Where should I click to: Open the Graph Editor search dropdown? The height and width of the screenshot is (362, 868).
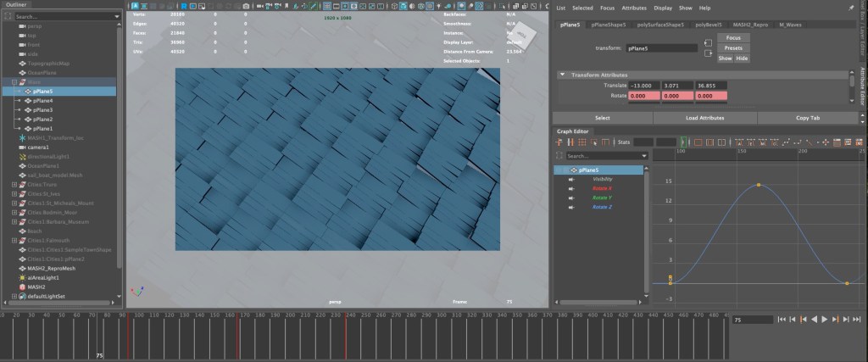tap(644, 156)
